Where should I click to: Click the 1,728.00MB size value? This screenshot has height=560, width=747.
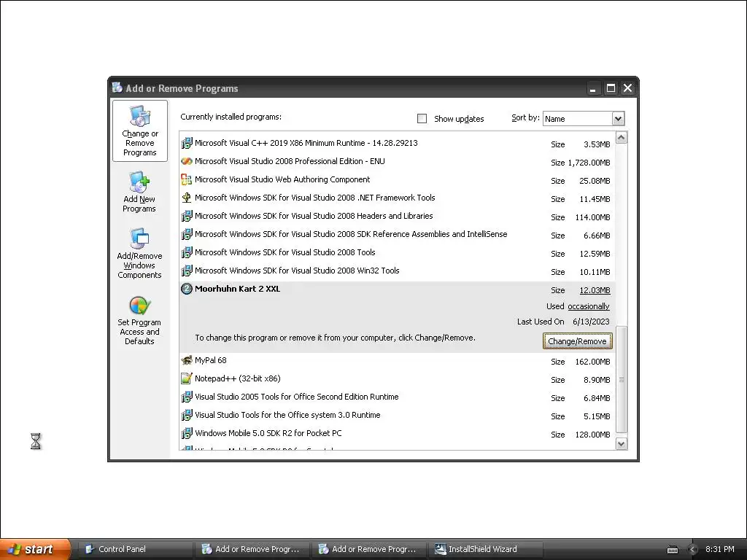[589, 163]
